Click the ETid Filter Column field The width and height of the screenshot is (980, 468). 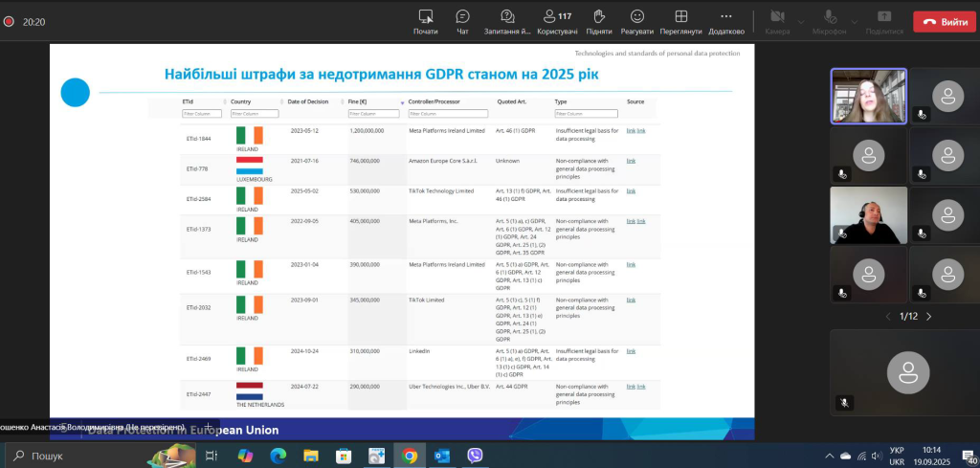click(x=202, y=114)
